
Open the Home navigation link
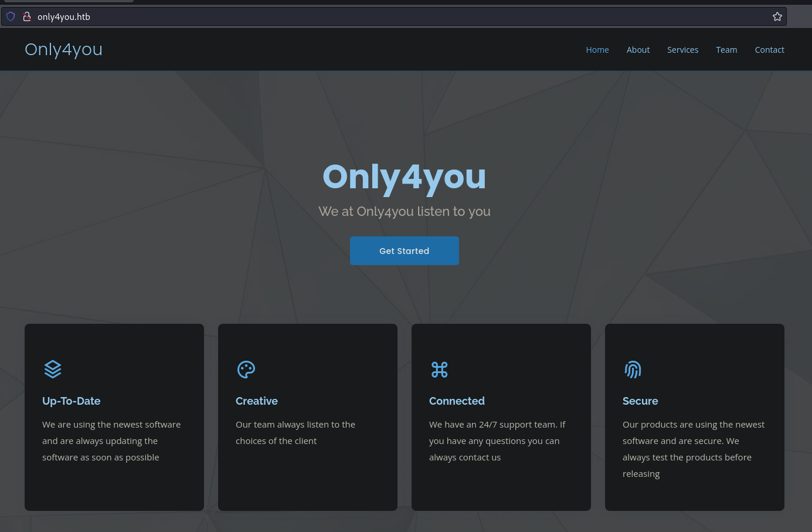(x=597, y=50)
